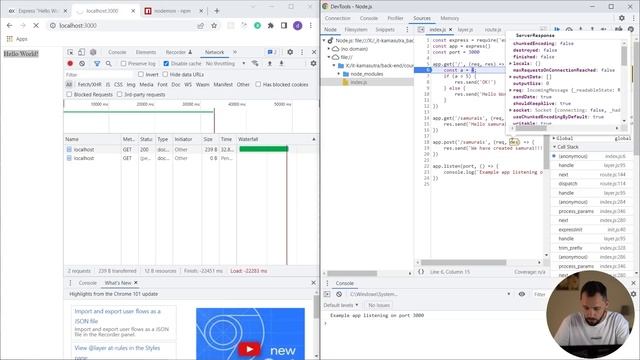The height and width of the screenshot is (360, 640).
Task: Open the No throttling dropdown
Action: click(225, 64)
